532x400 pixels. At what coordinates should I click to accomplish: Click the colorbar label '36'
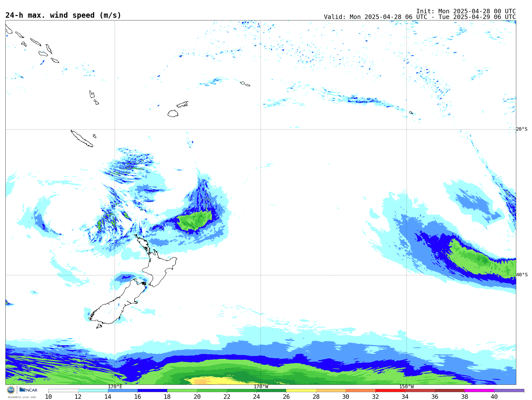[x=435, y=397]
